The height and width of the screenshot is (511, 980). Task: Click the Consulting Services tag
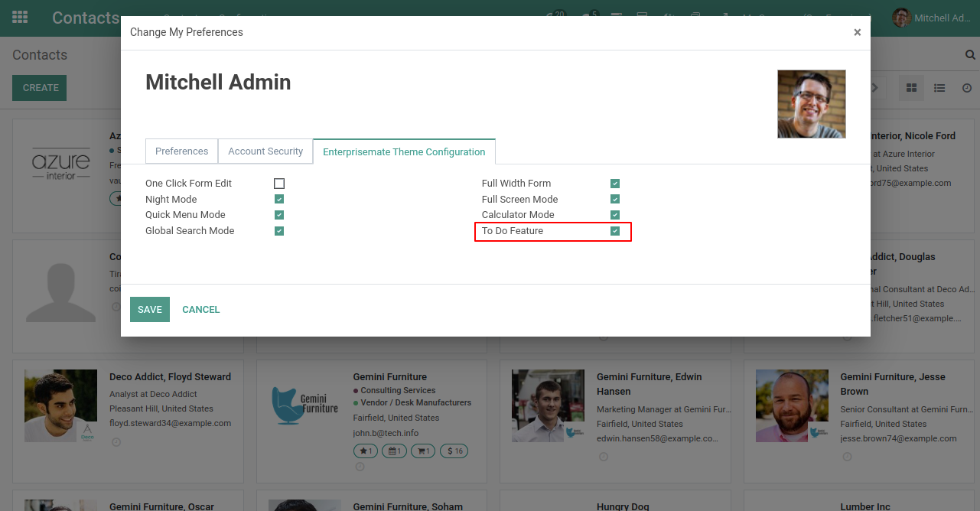click(x=398, y=391)
